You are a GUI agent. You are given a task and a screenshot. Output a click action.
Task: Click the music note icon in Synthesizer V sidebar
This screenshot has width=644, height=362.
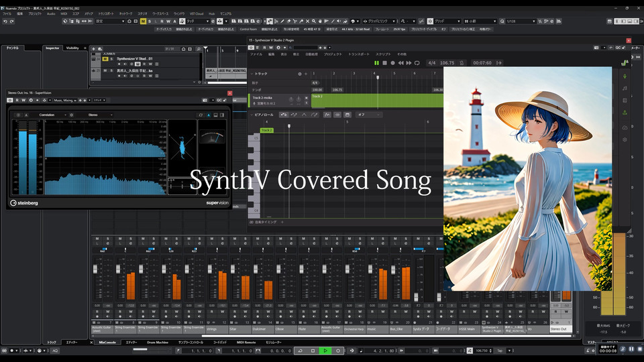(625, 88)
